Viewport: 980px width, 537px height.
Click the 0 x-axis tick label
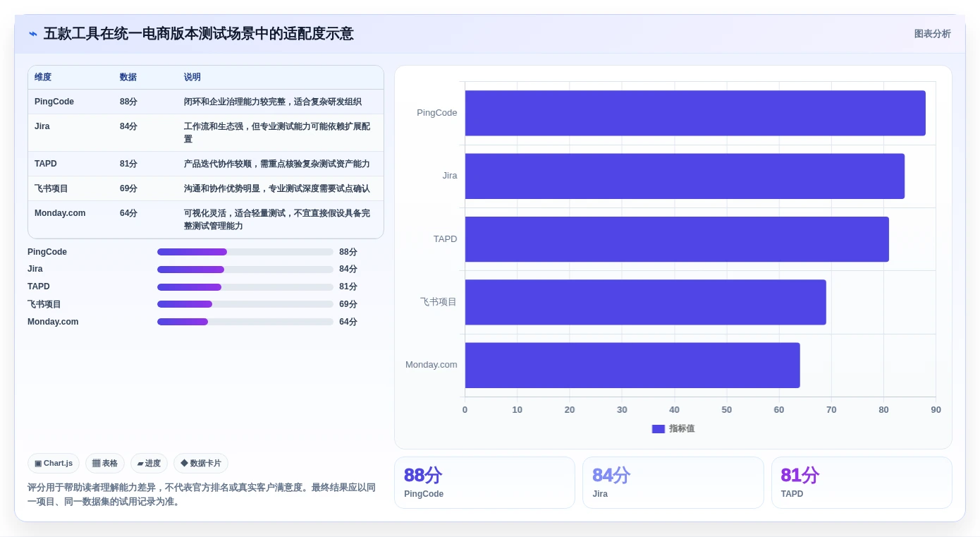(465, 410)
